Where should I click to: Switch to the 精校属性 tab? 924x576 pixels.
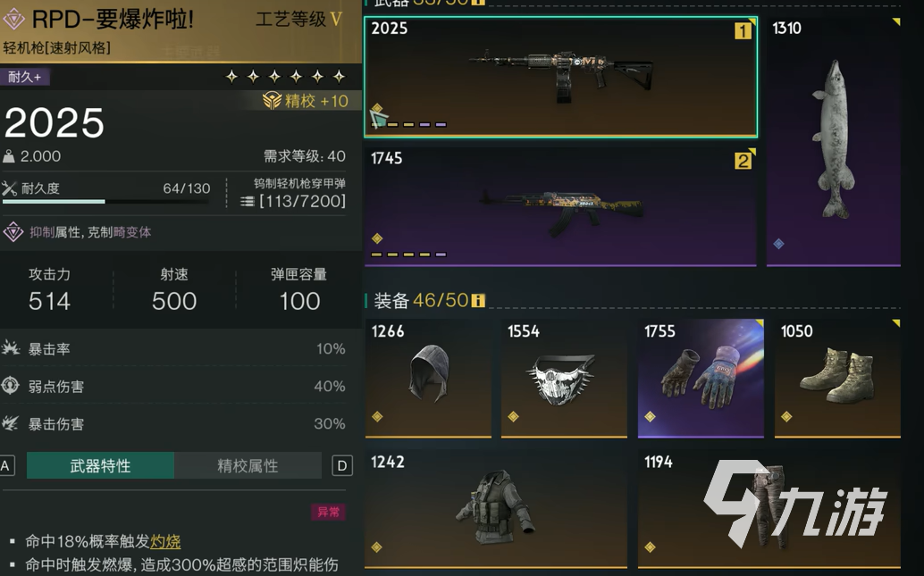tap(248, 466)
